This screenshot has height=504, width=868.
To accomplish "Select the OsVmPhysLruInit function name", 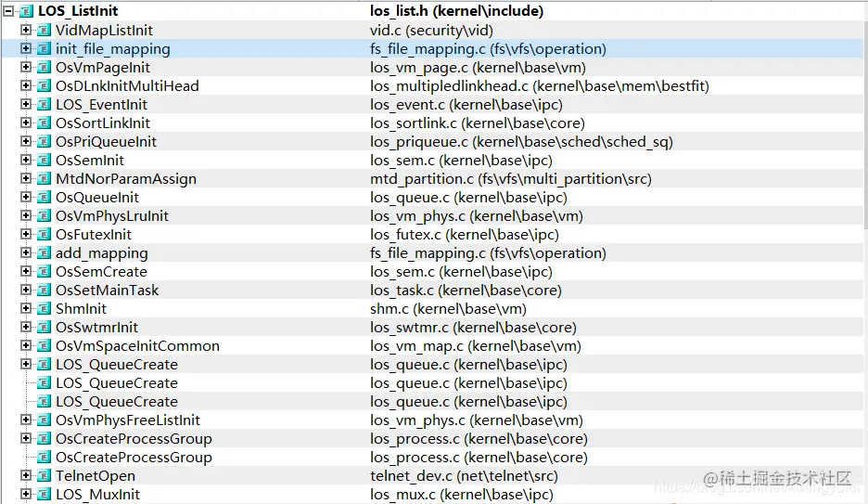I will [112, 216].
